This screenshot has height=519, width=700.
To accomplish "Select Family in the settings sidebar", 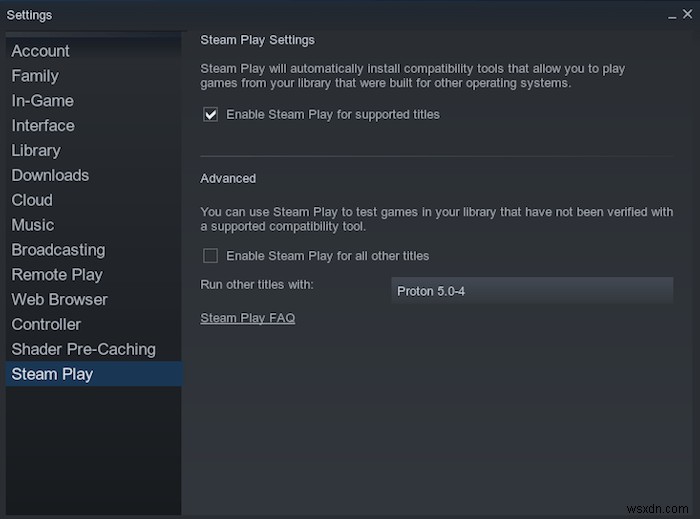I will [x=35, y=76].
